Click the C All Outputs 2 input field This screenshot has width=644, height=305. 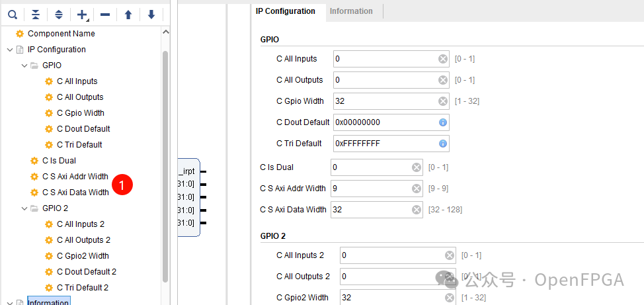click(x=398, y=277)
